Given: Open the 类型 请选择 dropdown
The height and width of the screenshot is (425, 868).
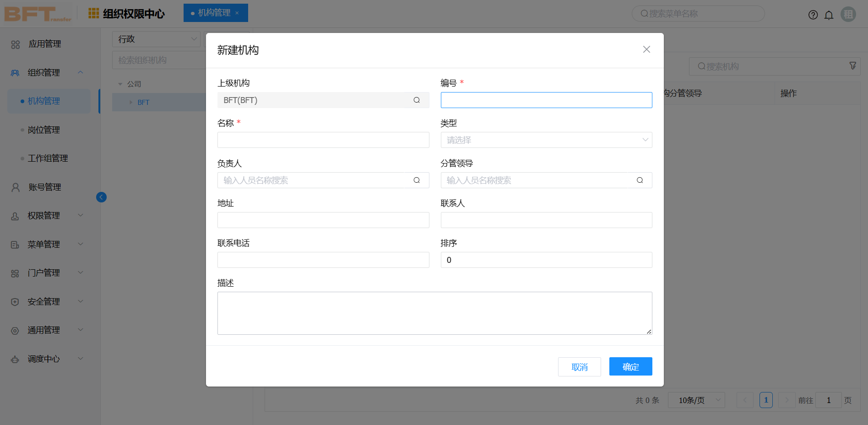Looking at the screenshot, I should (546, 140).
